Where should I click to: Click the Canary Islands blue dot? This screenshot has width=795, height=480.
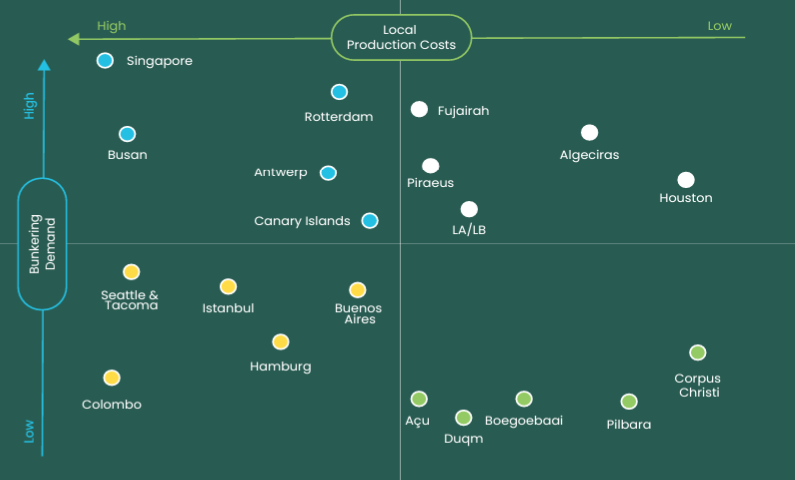[370, 221]
